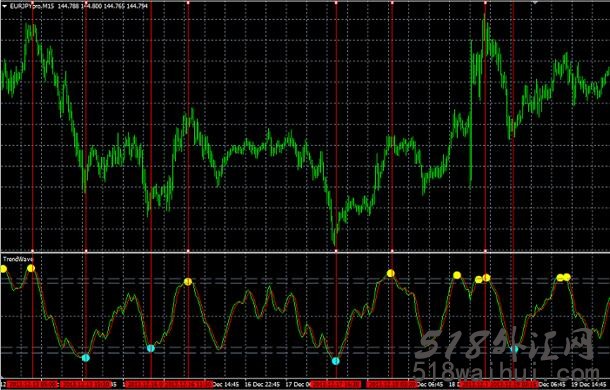
Task: Click the 518waihui.com watermark link
Action: (x=506, y=372)
